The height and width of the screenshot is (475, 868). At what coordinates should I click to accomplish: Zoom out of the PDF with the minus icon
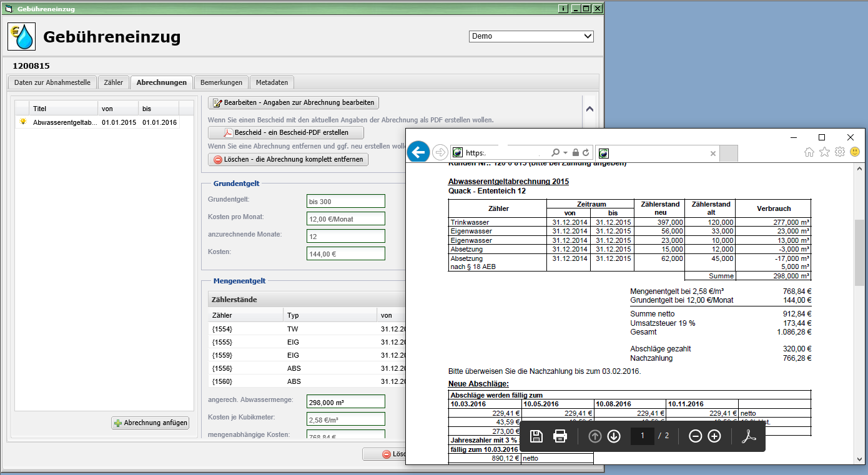coord(695,436)
